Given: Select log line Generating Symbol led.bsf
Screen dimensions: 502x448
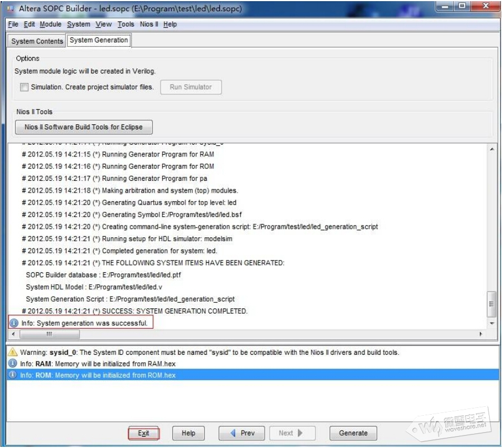Looking at the screenshot, I should [x=132, y=215].
